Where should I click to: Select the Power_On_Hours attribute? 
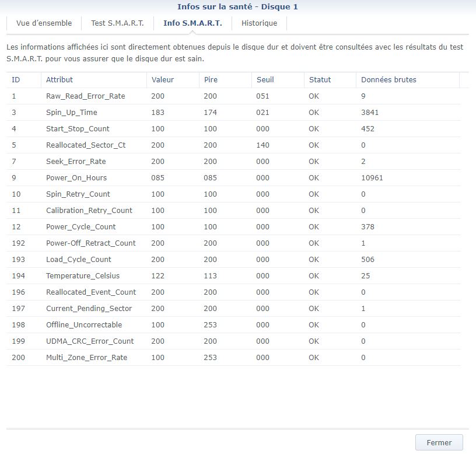point(76,178)
